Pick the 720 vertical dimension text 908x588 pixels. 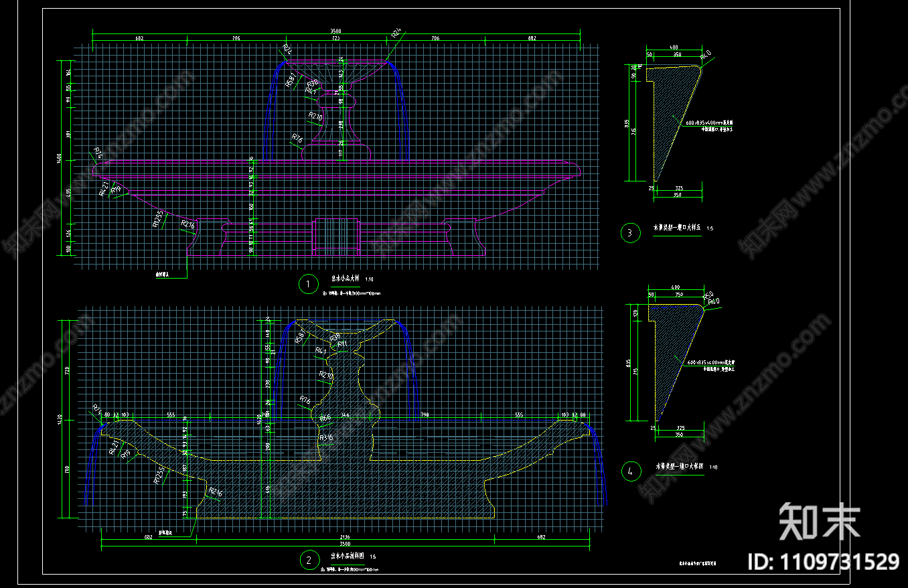67,370
